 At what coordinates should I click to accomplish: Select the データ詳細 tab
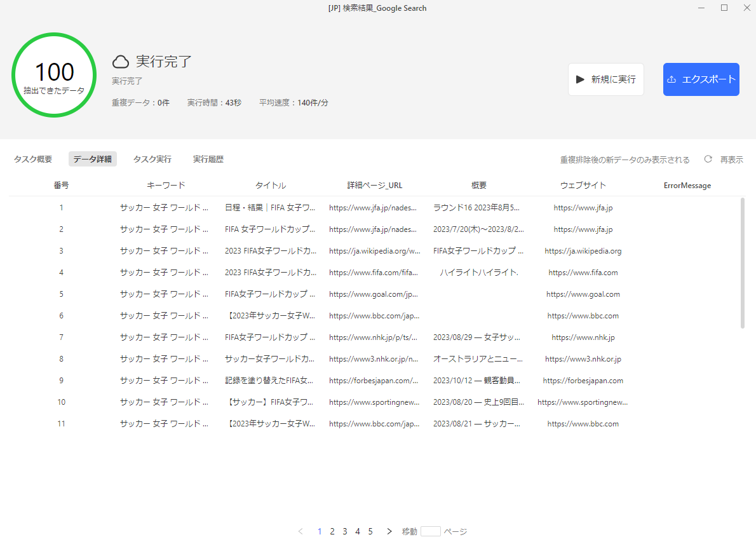tap(93, 160)
